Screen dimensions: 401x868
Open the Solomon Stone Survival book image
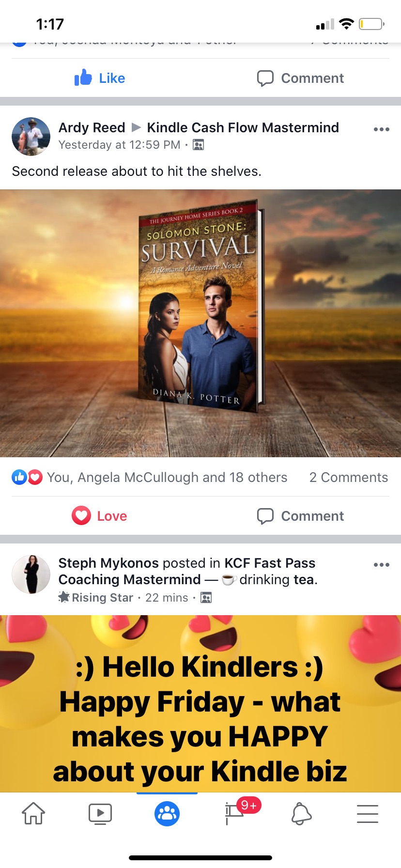[x=200, y=323]
